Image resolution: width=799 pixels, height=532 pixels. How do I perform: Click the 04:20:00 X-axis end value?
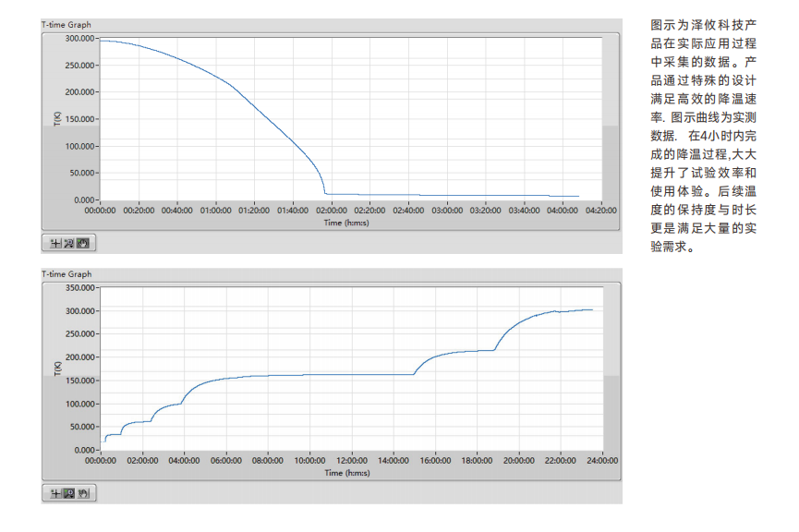[601, 211]
